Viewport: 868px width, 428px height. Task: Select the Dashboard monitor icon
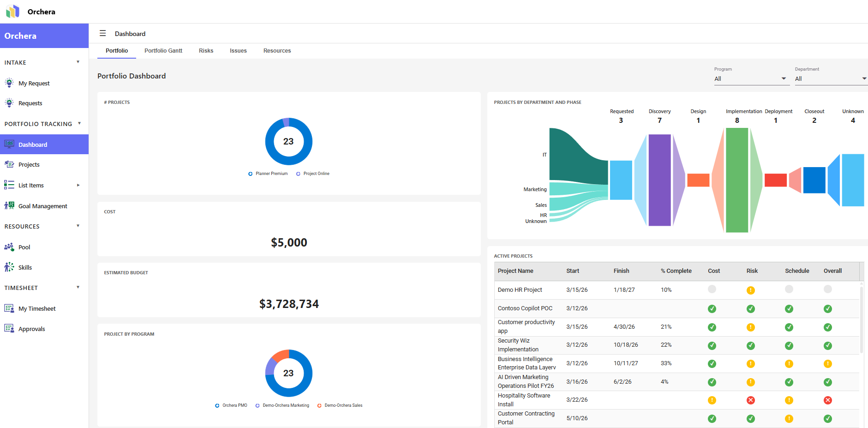tap(9, 144)
